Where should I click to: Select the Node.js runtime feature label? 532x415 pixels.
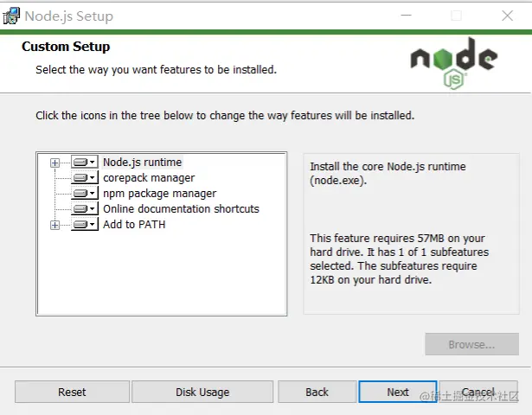coord(142,162)
